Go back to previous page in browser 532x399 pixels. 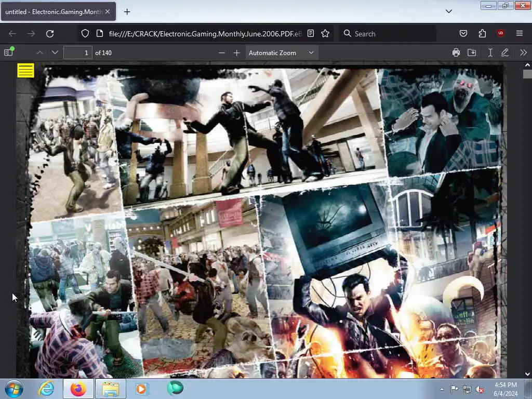click(12, 34)
